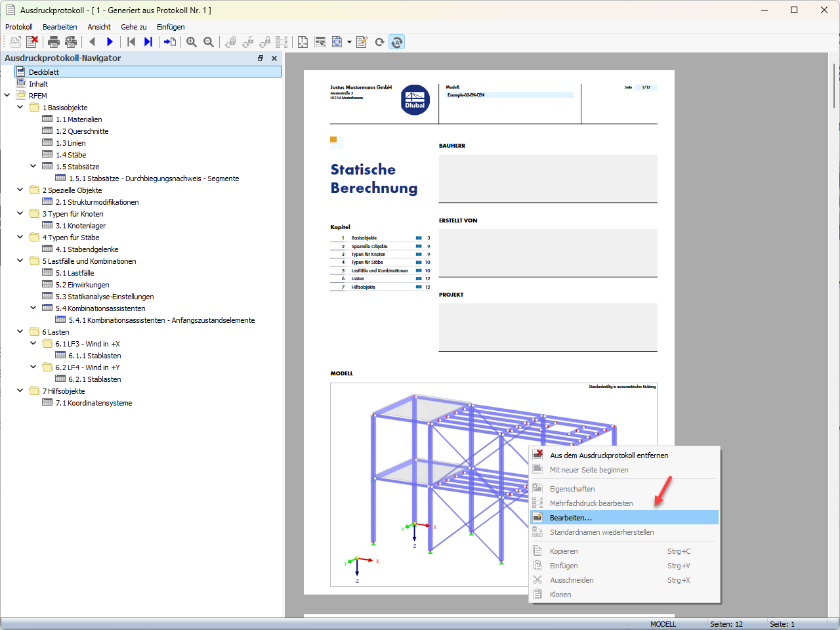
Task: Choose Bearbeiten... in the context menu
Action: (624, 518)
